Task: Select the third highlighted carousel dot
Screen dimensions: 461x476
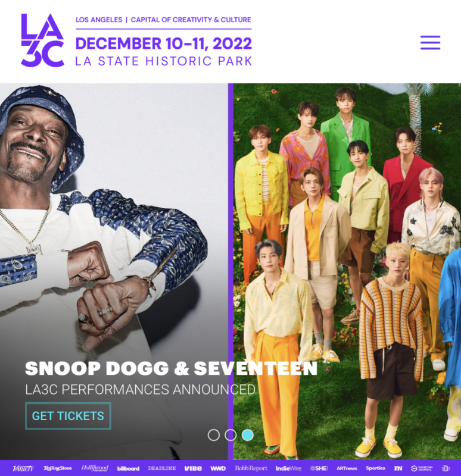Action: [248, 435]
